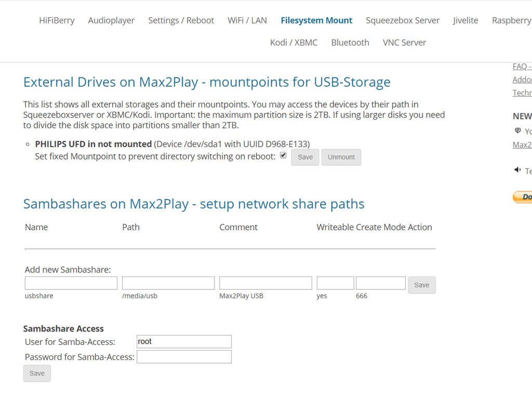532x399 pixels.
Task: Click the Name column header
Action: tap(36, 227)
